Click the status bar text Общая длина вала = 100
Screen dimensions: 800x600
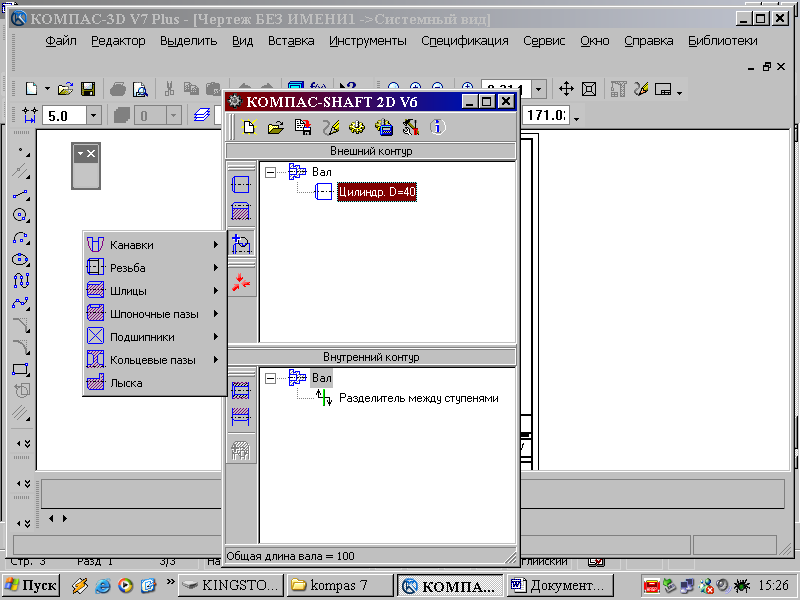pos(290,556)
